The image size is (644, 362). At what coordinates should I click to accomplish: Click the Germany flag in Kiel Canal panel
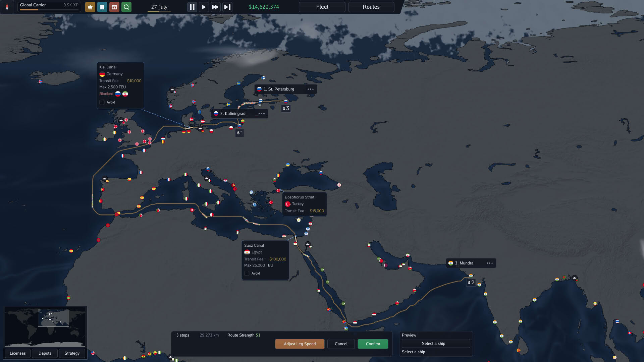click(102, 74)
